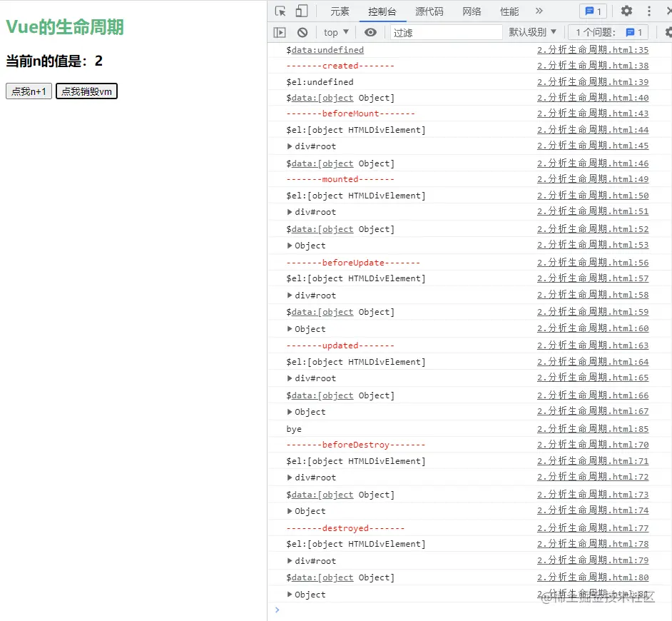Expand Object logged at html:60
The height and width of the screenshot is (621, 672).
pyautogui.click(x=290, y=329)
